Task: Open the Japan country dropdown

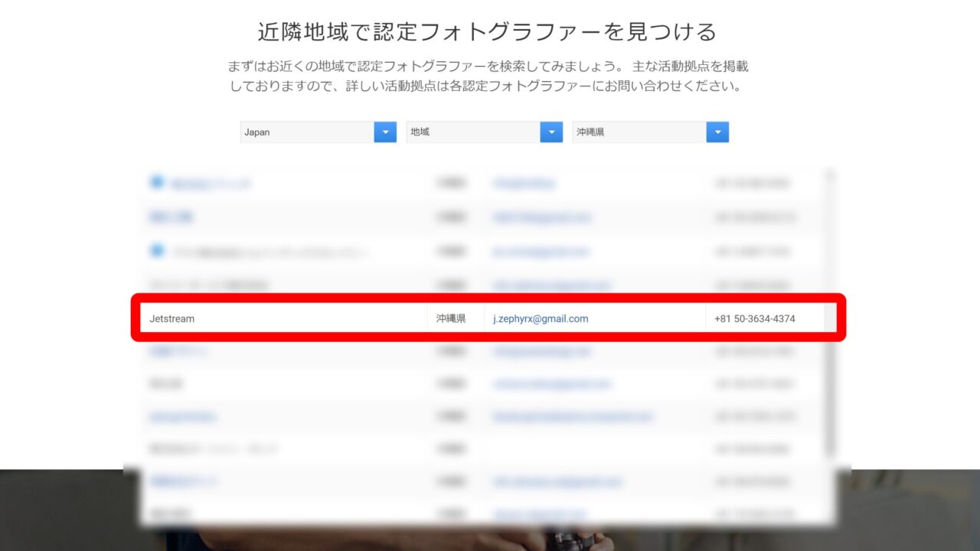Action: (318, 132)
